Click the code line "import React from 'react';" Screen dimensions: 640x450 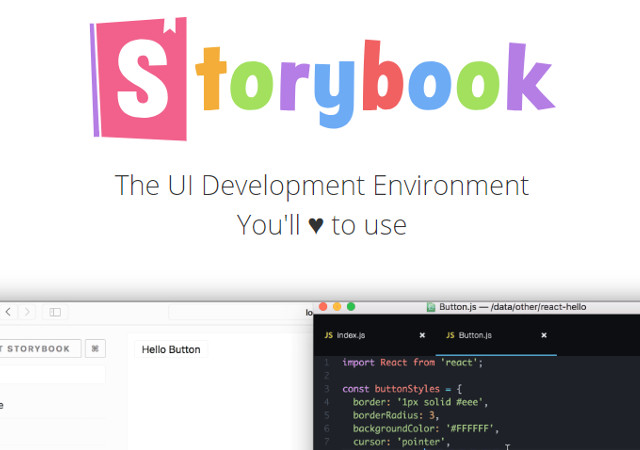tap(413, 363)
